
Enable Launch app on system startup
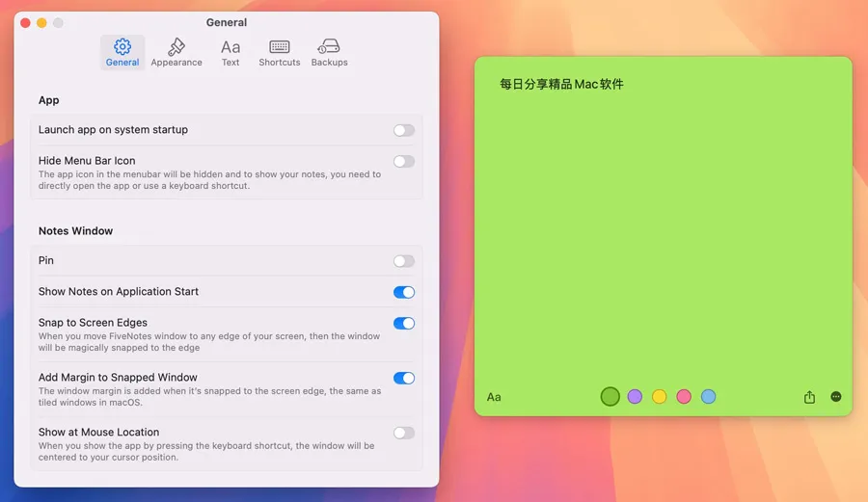pyautogui.click(x=404, y=130)
